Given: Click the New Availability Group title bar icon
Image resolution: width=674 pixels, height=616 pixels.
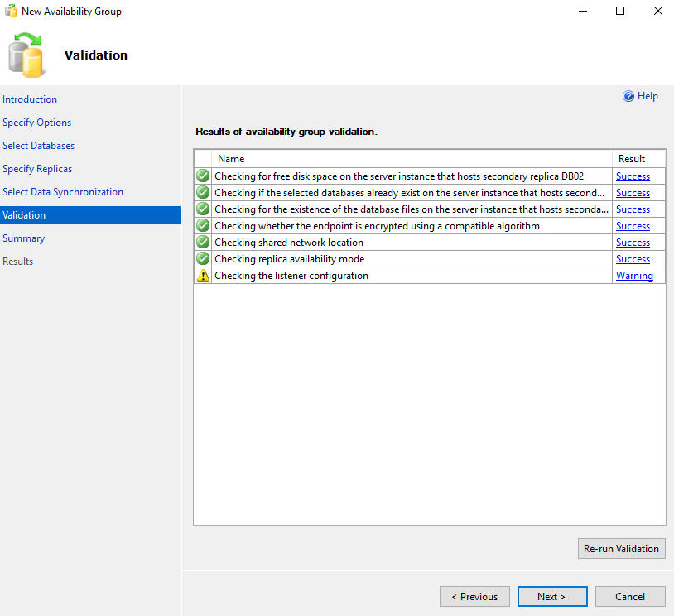Looking at the screenshot, I should point(11,11).
